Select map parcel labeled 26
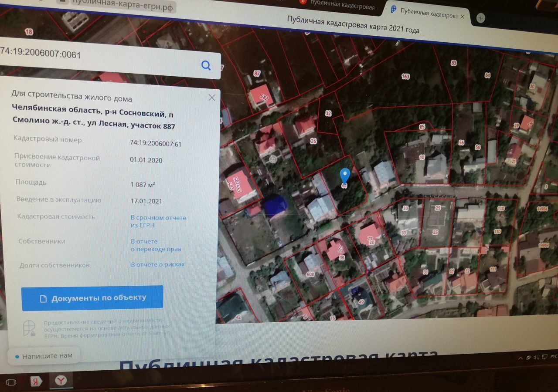The height and width of the screenshot is (392, 558). click(x=313, y=141)
